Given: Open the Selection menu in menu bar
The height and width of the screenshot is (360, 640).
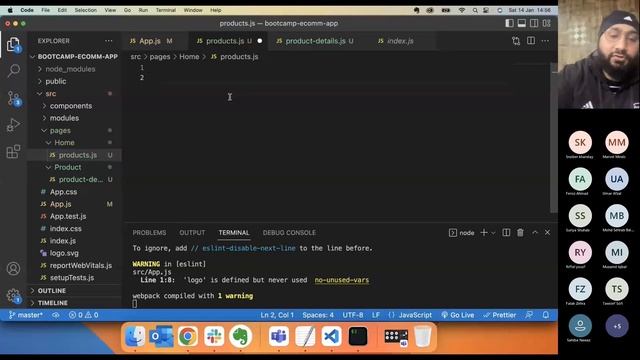Looking at the screenshot, I should pyautogui.click(x=86, y=10).
